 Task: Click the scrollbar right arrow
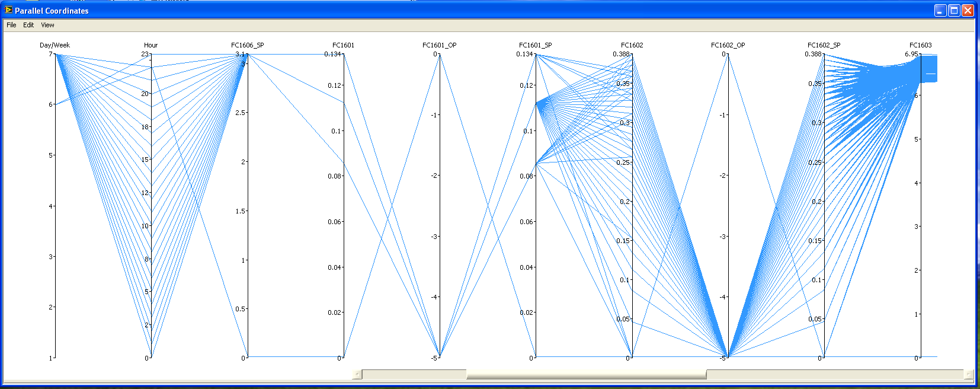click(969, 374)
